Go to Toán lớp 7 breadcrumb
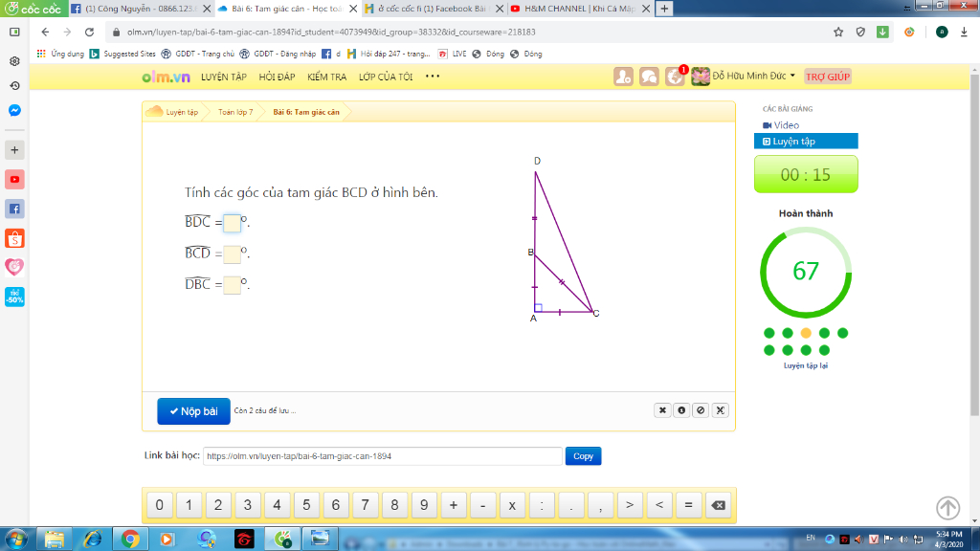 click(x=235, y=112)
